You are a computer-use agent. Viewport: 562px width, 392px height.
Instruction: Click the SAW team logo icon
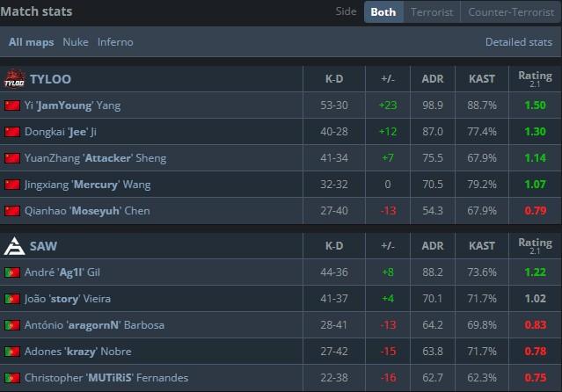(x=13, y=246)
